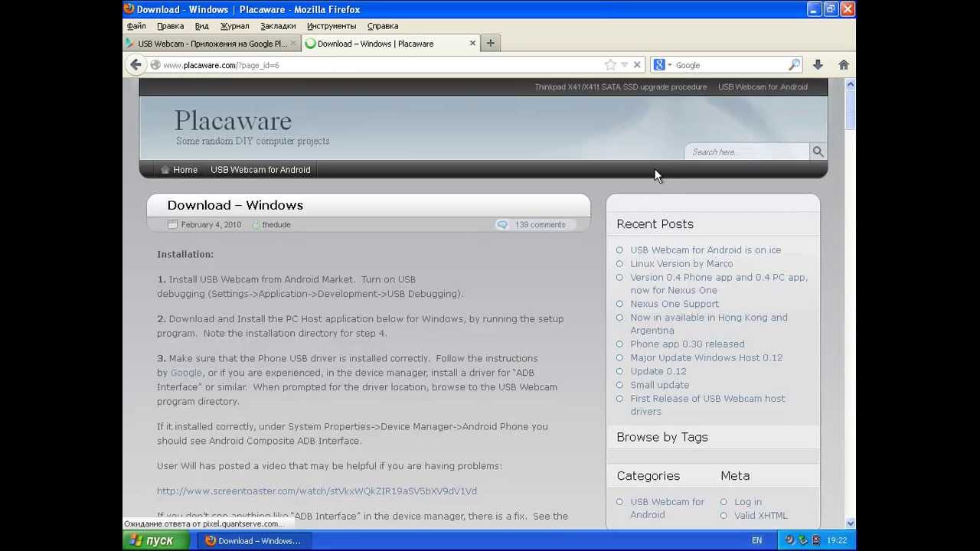
Task: Bookmark this page with the star icon
Action: coord(610,65)
